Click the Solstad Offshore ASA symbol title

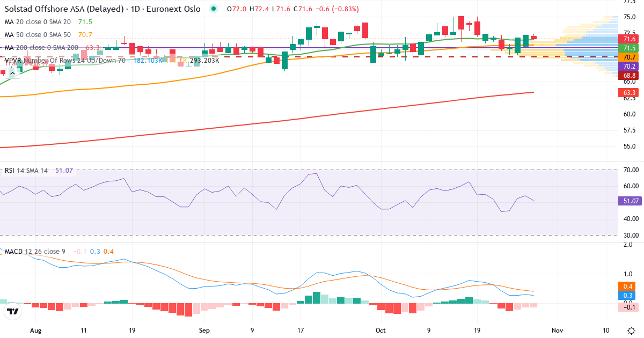tap(103, 9)
